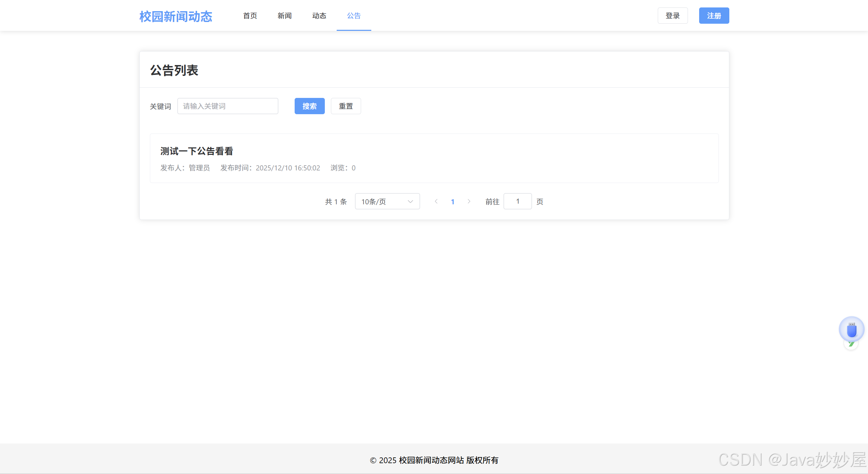Screen dimensions: 868x474
Task: Select the 动态 nav tab
Action: (x=319, y=16)
